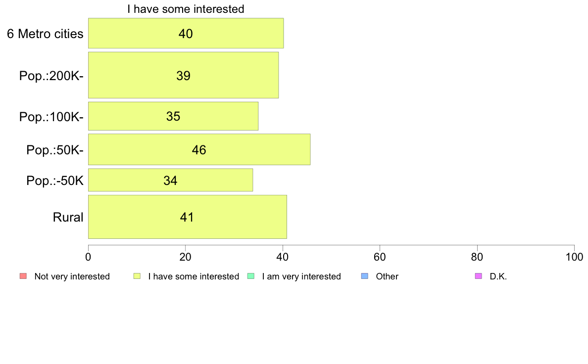Select the Pop.:-50K bar showing 34
The width and height of the screenshot is (588, 364).
pyautogui.click(x=170, y=181)
